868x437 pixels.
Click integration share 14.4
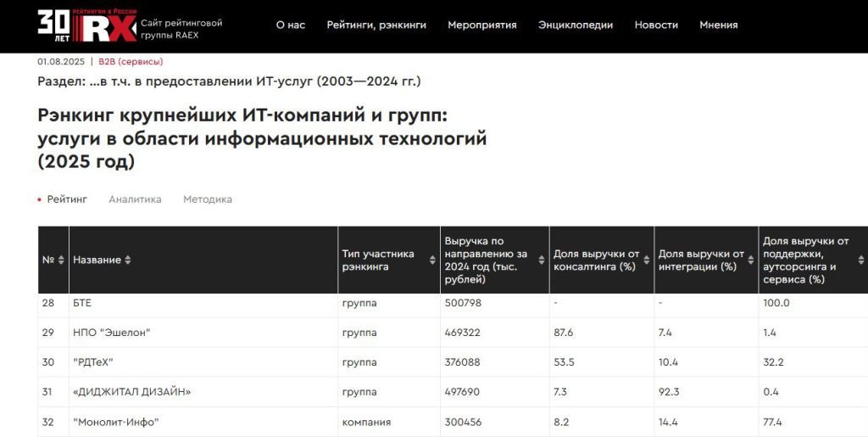668,422
